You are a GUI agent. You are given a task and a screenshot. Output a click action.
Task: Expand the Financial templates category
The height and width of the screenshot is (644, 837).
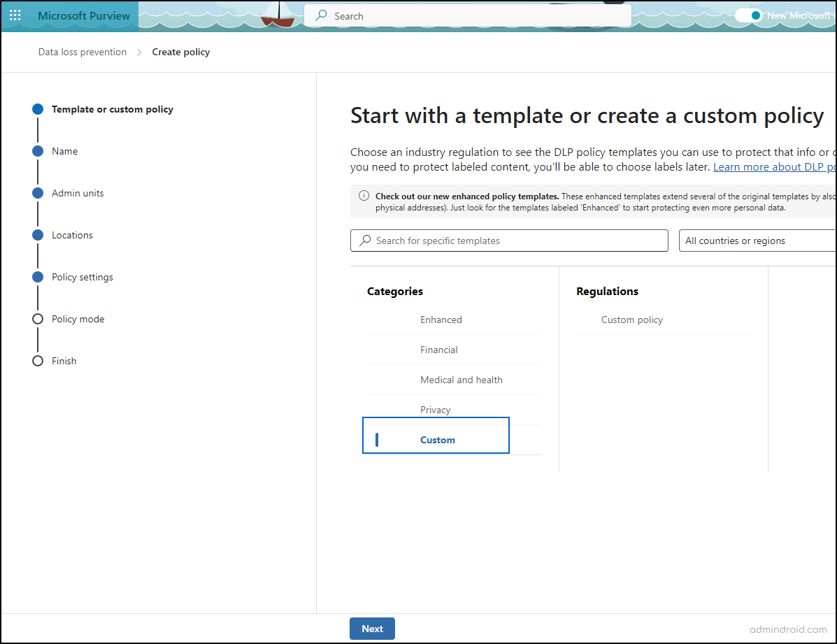coord(439,350)
